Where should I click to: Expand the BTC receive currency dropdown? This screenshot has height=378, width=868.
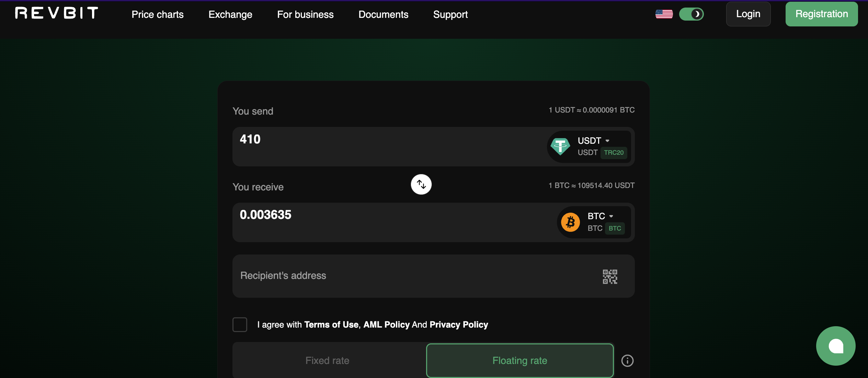[600, 216]
